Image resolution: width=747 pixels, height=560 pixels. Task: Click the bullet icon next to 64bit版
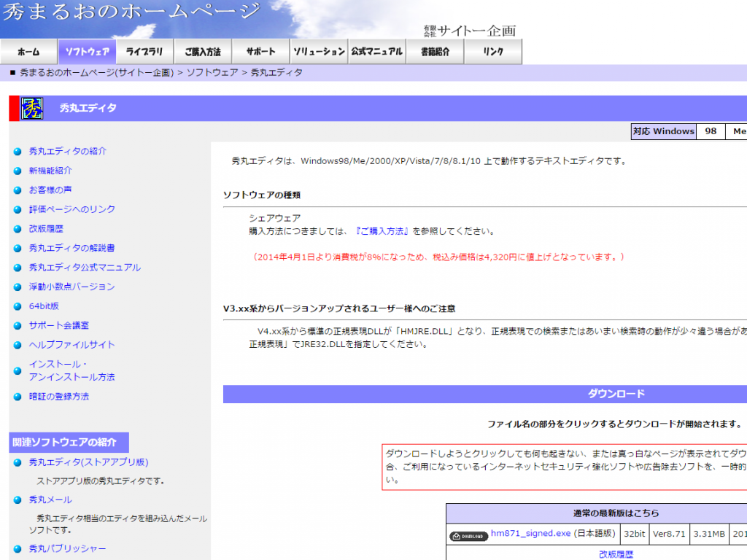[18, 307]
